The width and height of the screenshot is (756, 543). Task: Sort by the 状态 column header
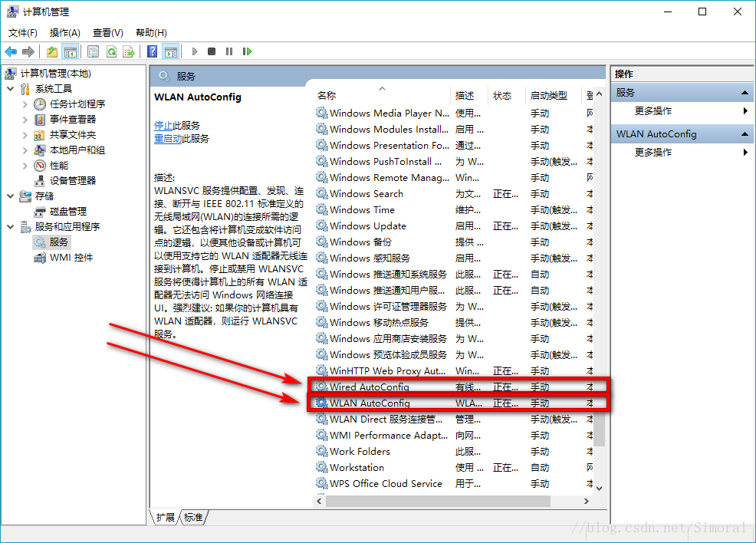(506, 95)
